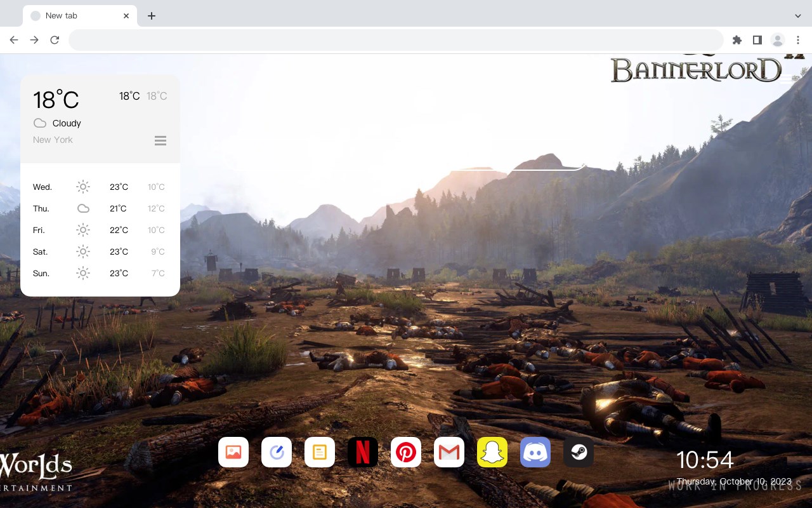The image size is (812, 508).
Task: Click Saturday's 9°C low temperature
Action: click(x=158, y=251)
